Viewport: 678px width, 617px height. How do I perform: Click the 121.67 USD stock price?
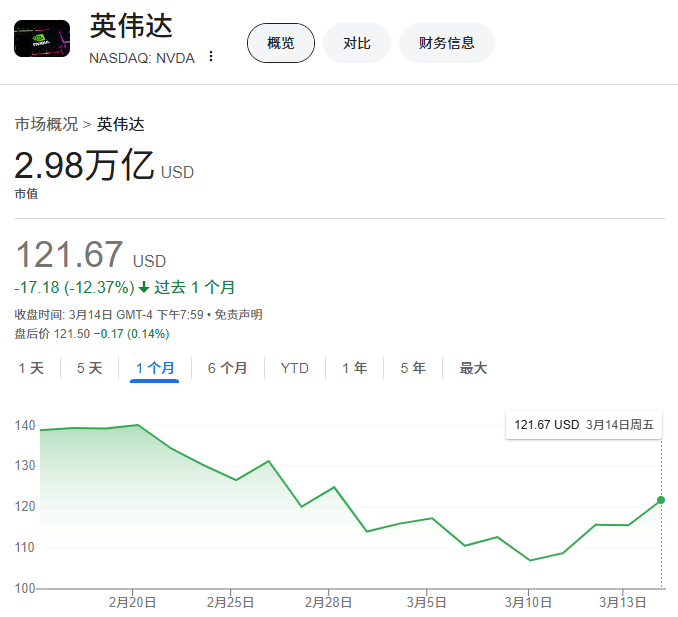[x=90, y=254]
